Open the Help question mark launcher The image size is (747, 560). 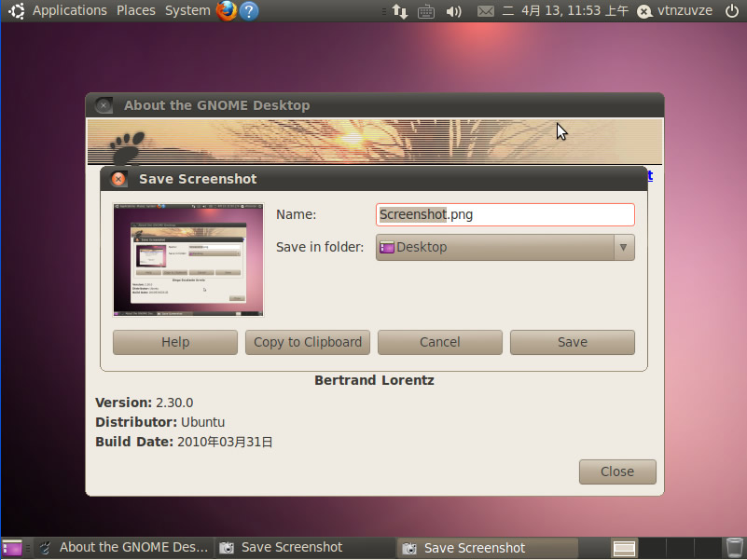pos(249,10)
